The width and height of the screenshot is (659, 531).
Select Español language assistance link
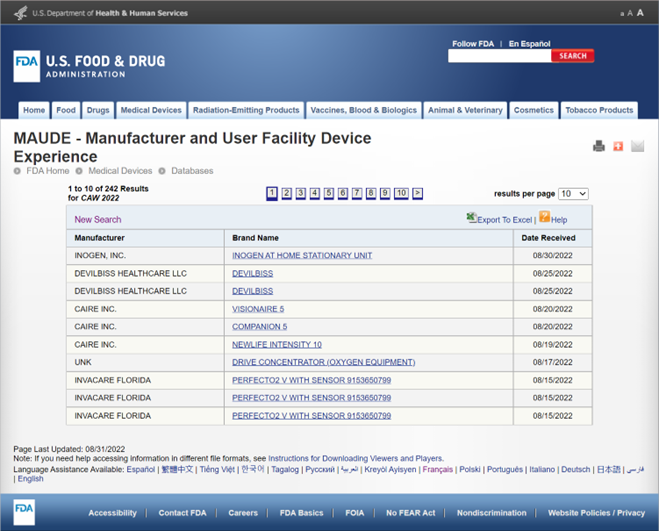[141, 469]
